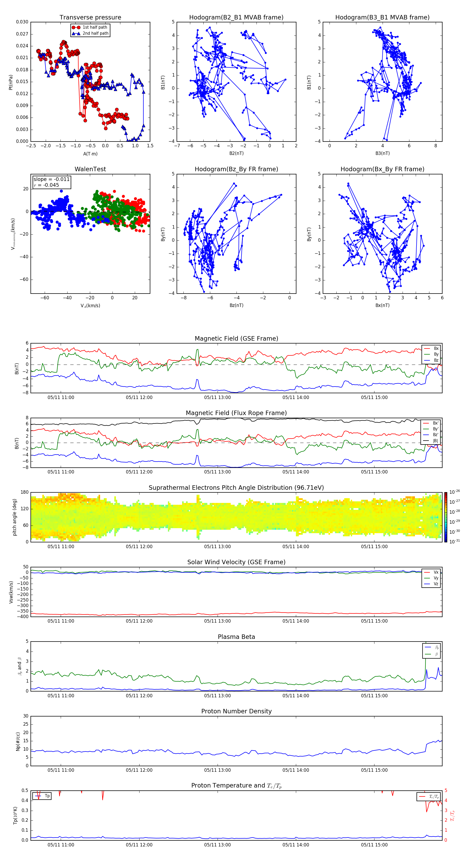Click '05/11 15:00' tick under Proton Temperature plot

coord(374,845)
